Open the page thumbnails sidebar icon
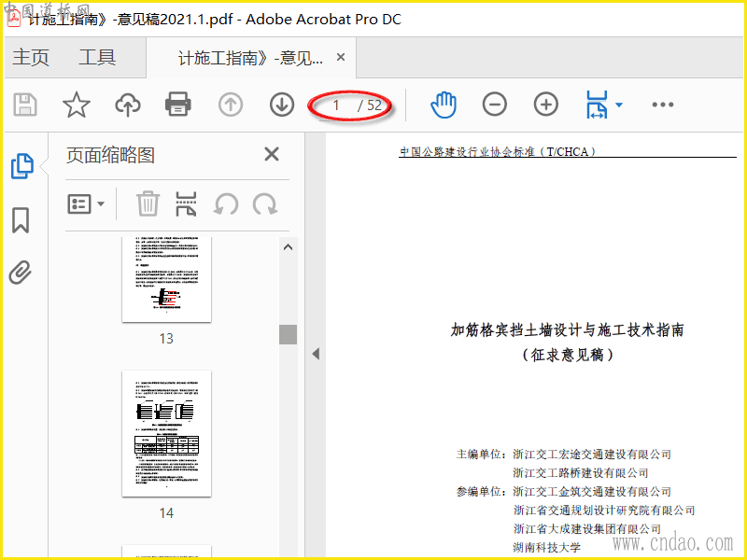Viewport: 747px width, 560px height. point(21,166)
